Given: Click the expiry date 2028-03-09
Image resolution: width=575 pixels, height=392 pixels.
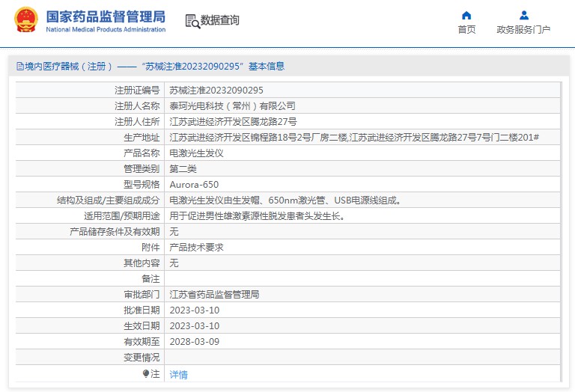Looking at the screenshot, I should coord(194,341).
